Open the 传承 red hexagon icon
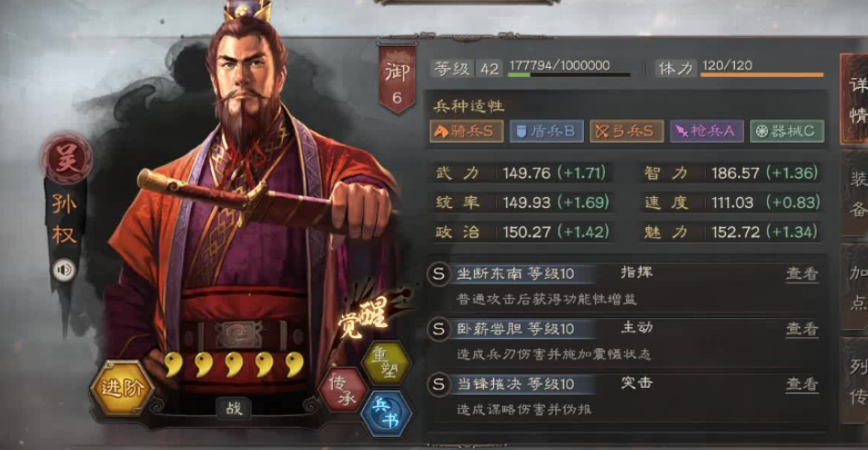The width and height of the screenshot is (868, 450). [x=344, y=390]
